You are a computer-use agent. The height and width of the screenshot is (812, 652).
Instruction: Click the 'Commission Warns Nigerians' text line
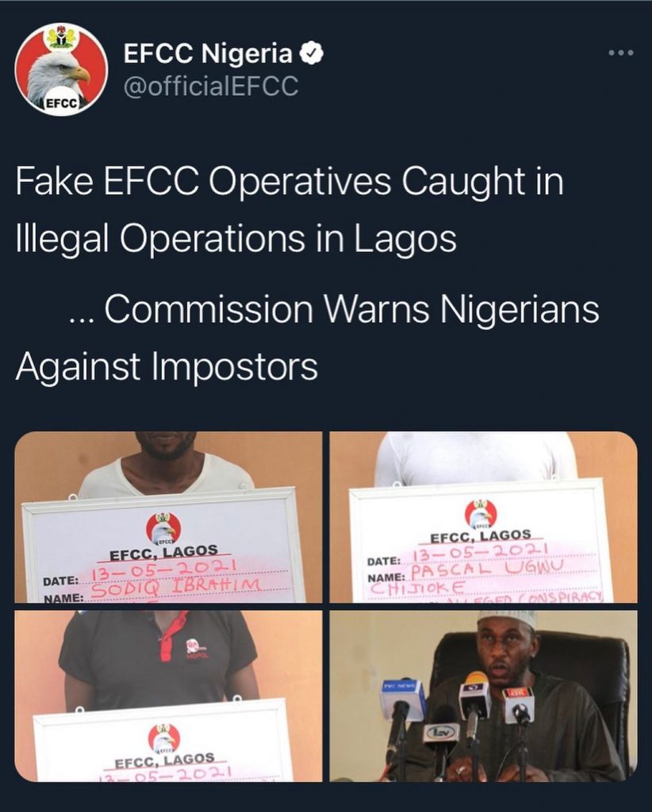tap(333, 309)
